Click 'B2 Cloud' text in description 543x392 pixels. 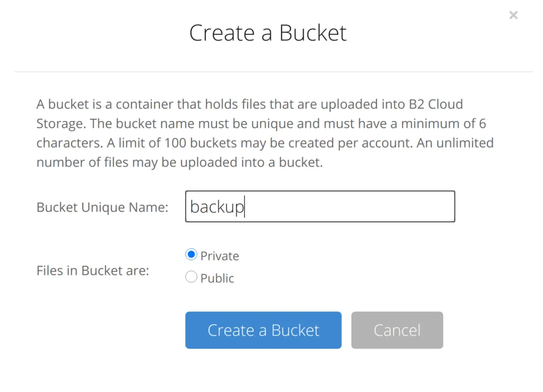pyautogui.click(x=435, y=104)
